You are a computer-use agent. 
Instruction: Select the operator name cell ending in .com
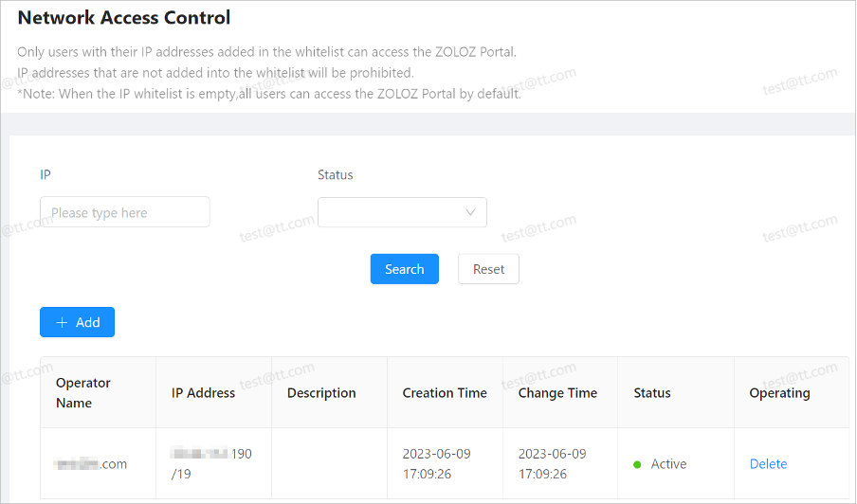pyautogui.click(x=91, y=464)
